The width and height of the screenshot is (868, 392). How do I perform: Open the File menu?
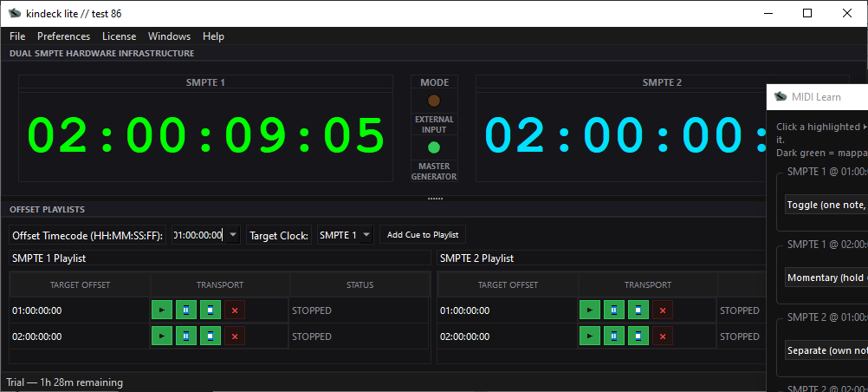(17, 36)
